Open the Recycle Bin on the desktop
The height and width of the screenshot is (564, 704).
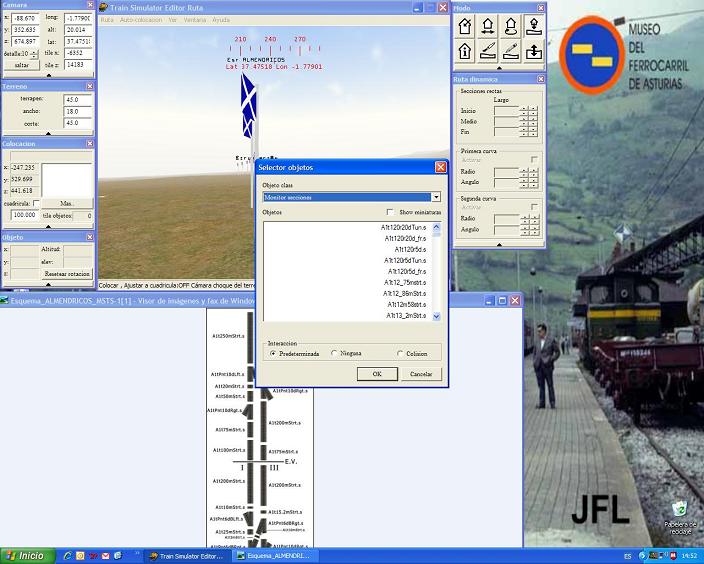tap(679, 510)
